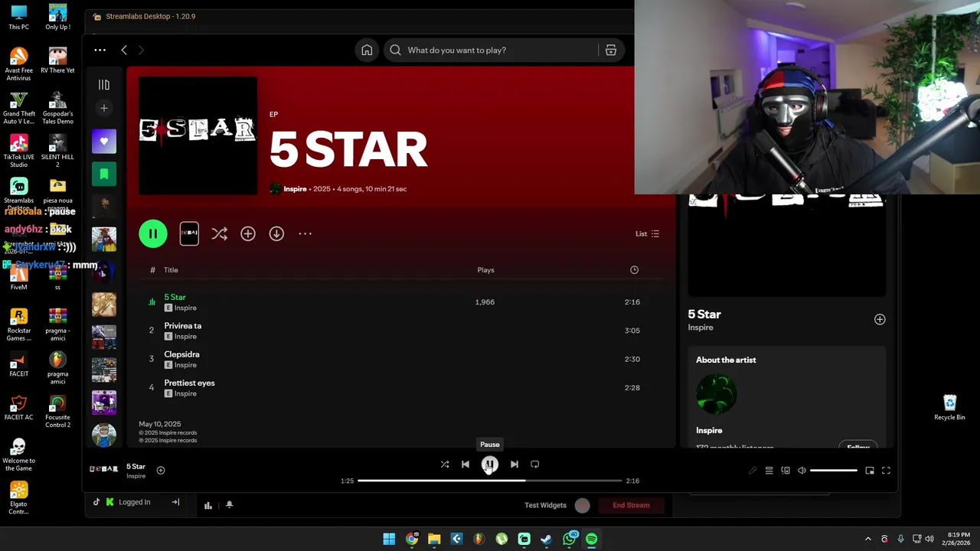Click End Stream in Streamlabs
The width and height of the screenshot is (980, 551).
(631, 505)
